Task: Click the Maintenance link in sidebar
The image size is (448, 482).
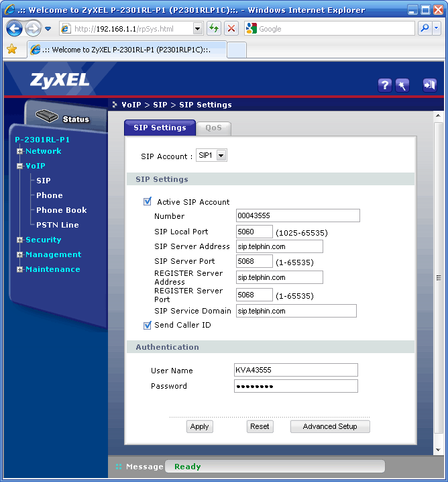Action: [53, 269]
